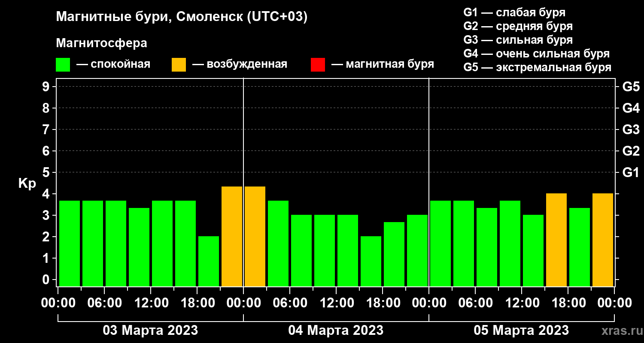Click the red 'магнитная буря' legend swatch
Screen dimensions: 644x343
(x=318, y=65)
